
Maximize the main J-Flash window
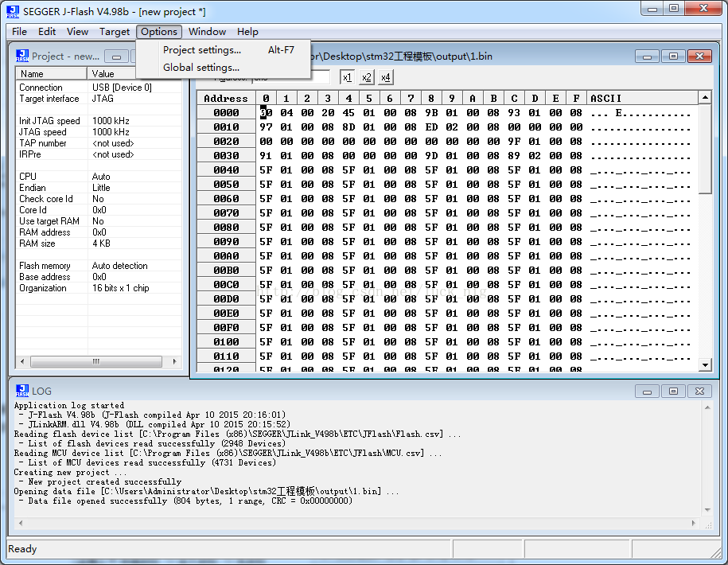pos(674,9)
